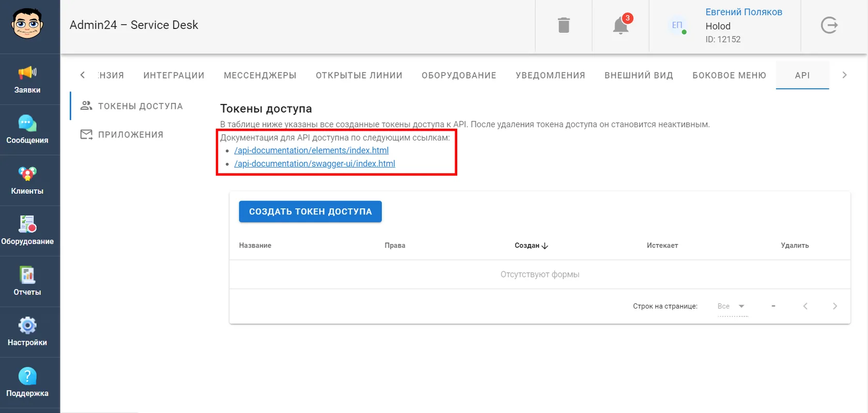
Task: Sort table by Создан column
Action: click(x=531, y=246)
